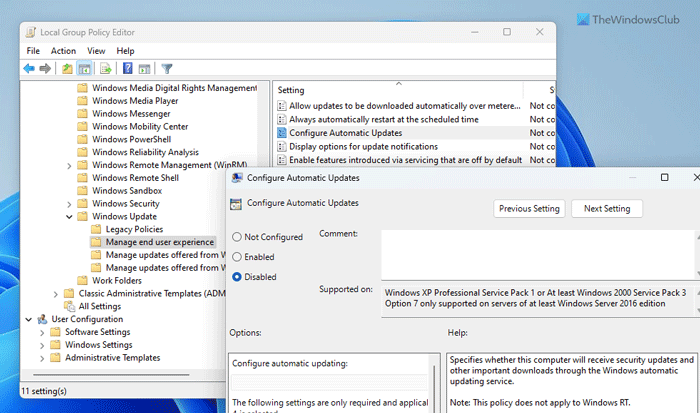
Task: Open the Action menu
Action: point(63,51)
